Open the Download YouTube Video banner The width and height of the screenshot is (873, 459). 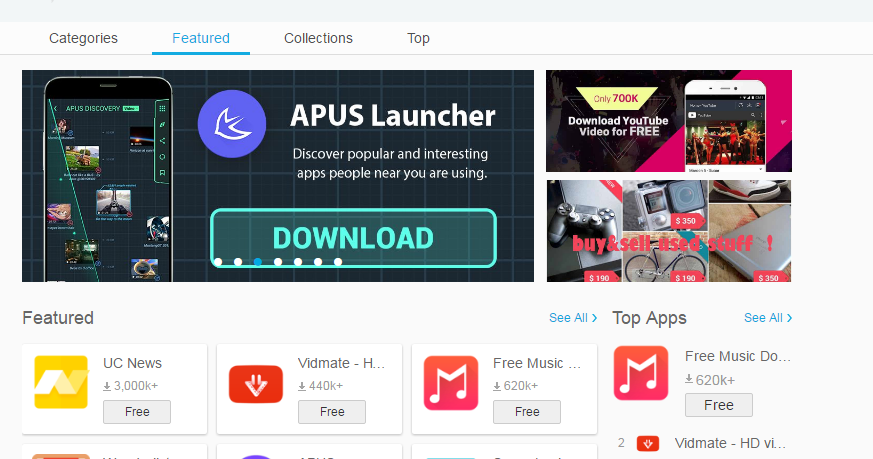669,121
